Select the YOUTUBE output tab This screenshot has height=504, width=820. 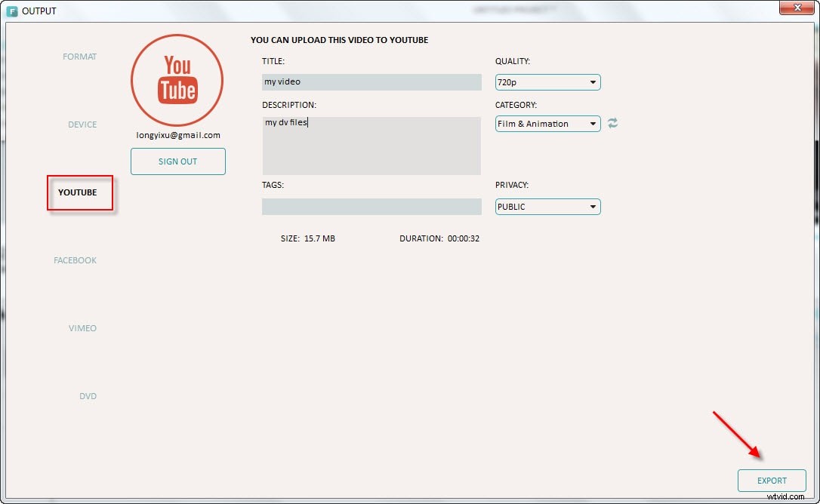(79, 192)
